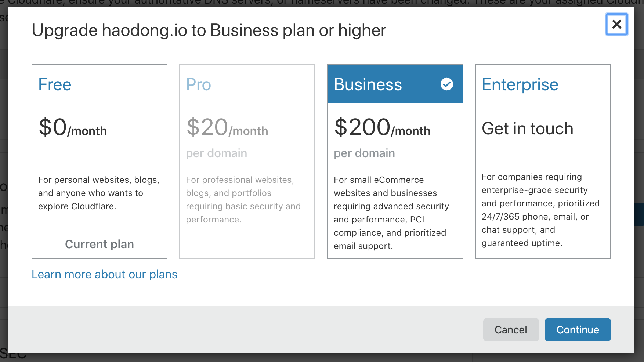The height and width of the screenshot is (362, 644).
Task: Click the Free plan description text
Action: coord(98,193)
